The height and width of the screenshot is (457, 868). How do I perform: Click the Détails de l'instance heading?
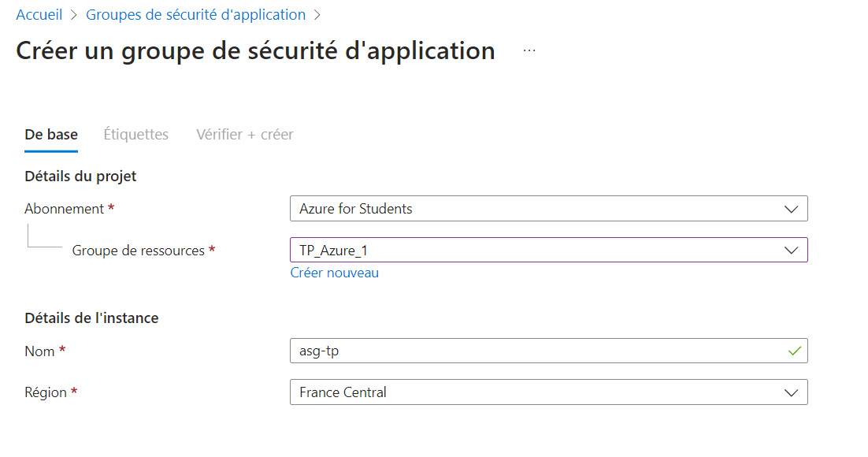point(91,318)
